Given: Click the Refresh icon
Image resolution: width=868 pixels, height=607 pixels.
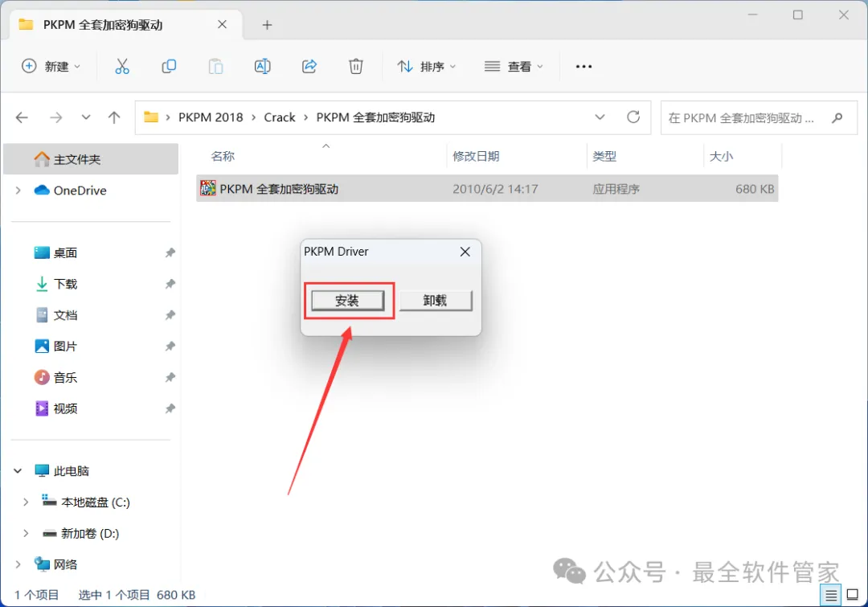Looking at the screenshot, I should coord(633,117).
